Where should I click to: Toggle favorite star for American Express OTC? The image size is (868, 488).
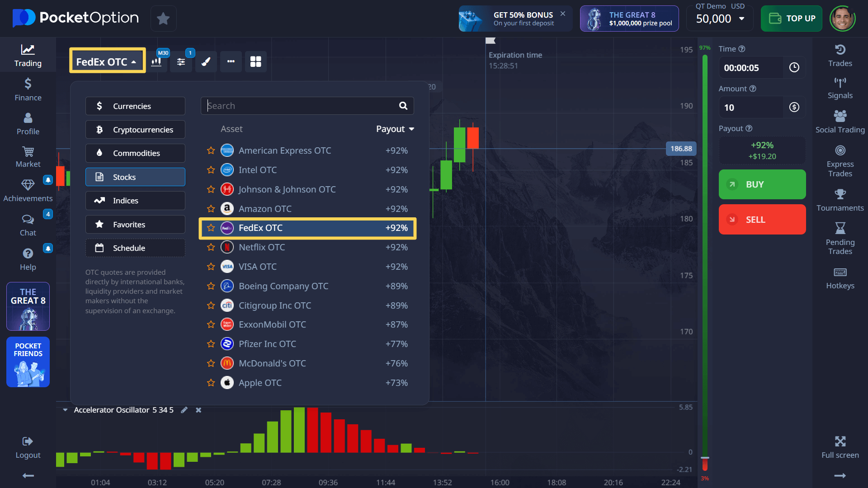tap(211, 150)
